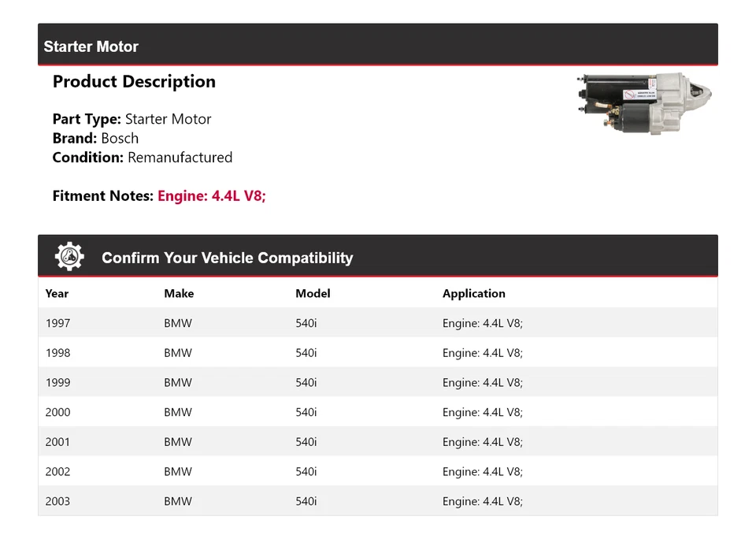Click the Confirm Your Vehicle Compatibility heading
The width and height of the screenshot is (756, 539).
tap(227, 258)
